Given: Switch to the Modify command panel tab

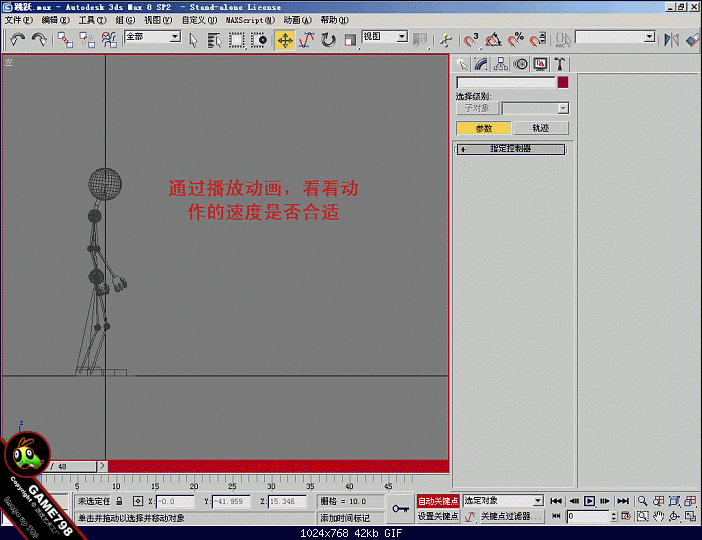Looking at the screenshot, I should coord(481,64).
